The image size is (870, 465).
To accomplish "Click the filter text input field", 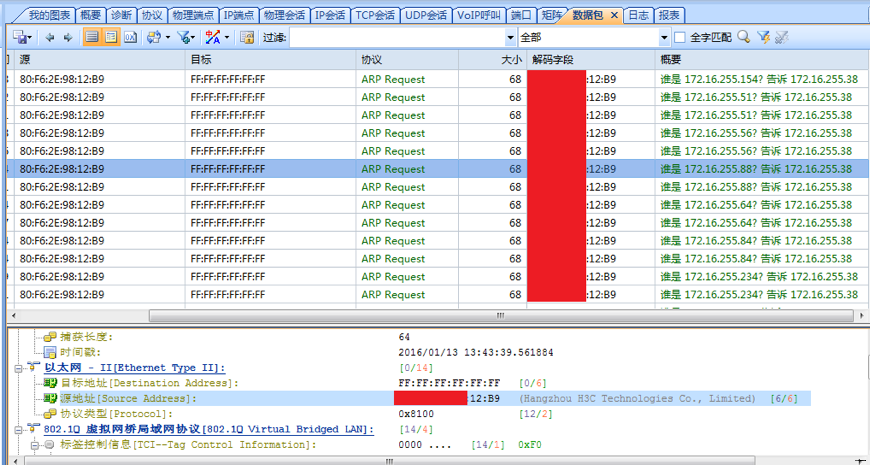I will pyautogui.click(x=397, y=38).
